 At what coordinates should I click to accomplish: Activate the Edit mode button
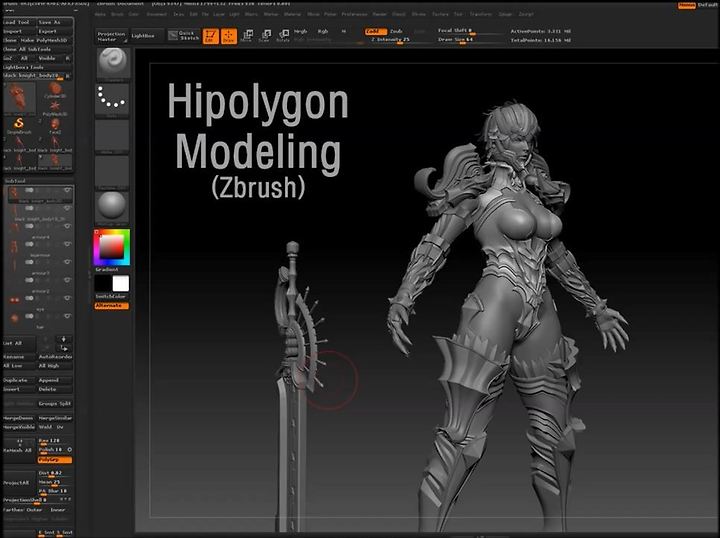[x=211, y=36]
